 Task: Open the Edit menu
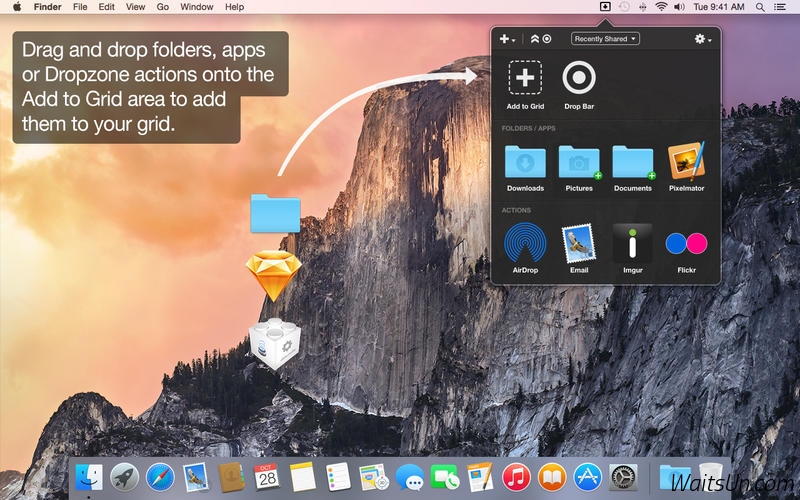107,7
